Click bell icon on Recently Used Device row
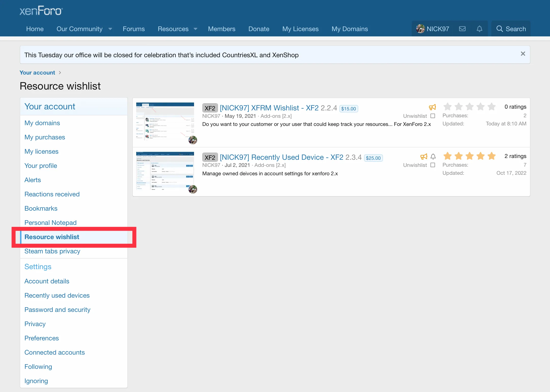 coord(433,156)
